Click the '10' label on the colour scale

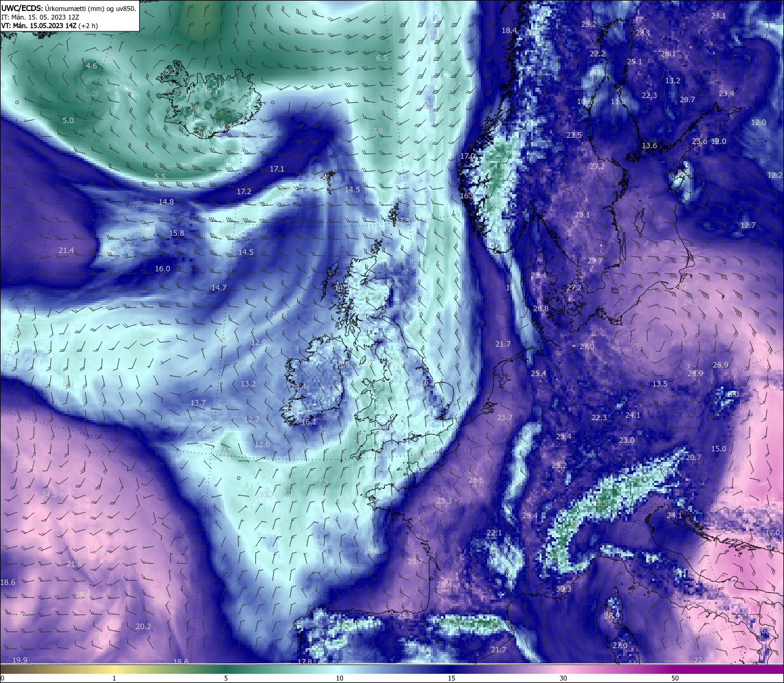[x=339, y=678]
